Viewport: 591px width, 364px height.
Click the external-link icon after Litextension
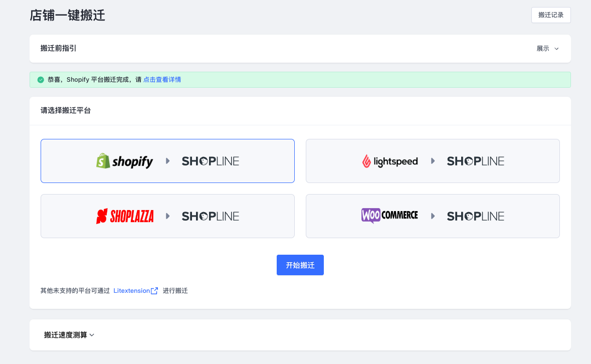[x=154, y=290]
